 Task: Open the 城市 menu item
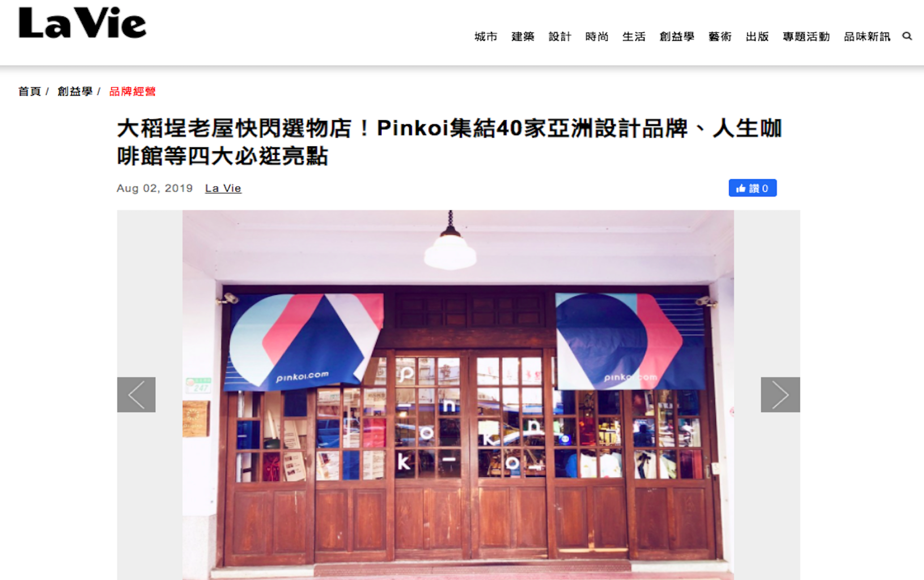(486, 37)
